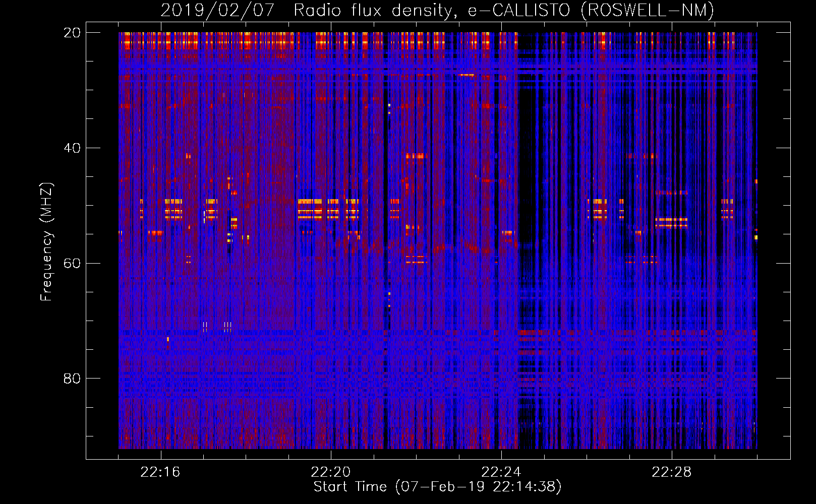
Task: Select the "Frequency (MHZ)" y-axis label
Action: pos(46,242)
